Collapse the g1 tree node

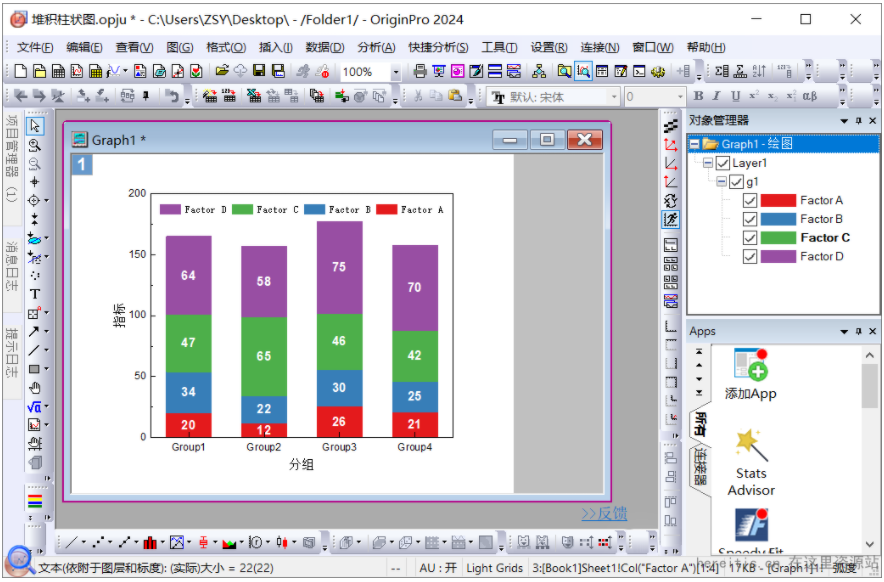pos(722,182)
